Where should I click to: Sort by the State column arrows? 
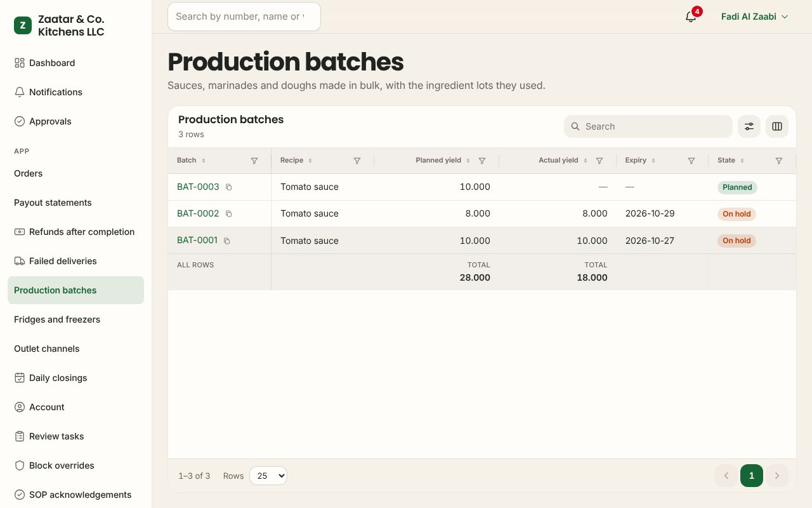pos(742,161)
